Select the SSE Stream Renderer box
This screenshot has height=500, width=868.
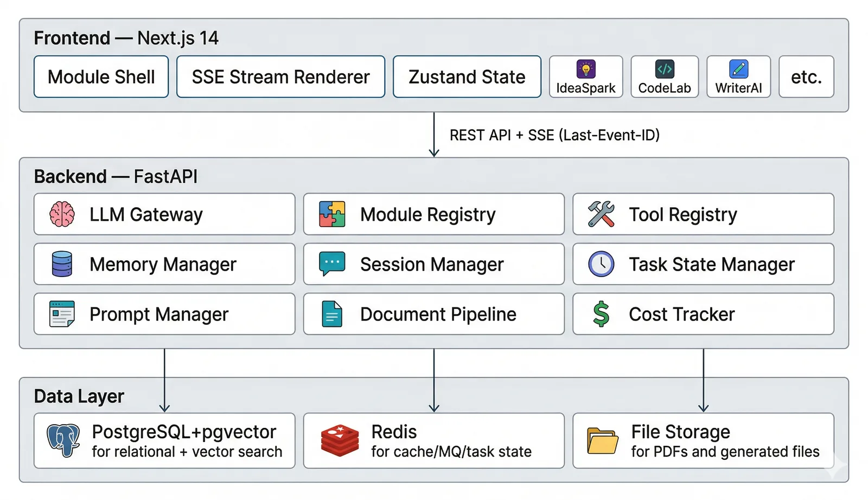[x=280, y=77]
